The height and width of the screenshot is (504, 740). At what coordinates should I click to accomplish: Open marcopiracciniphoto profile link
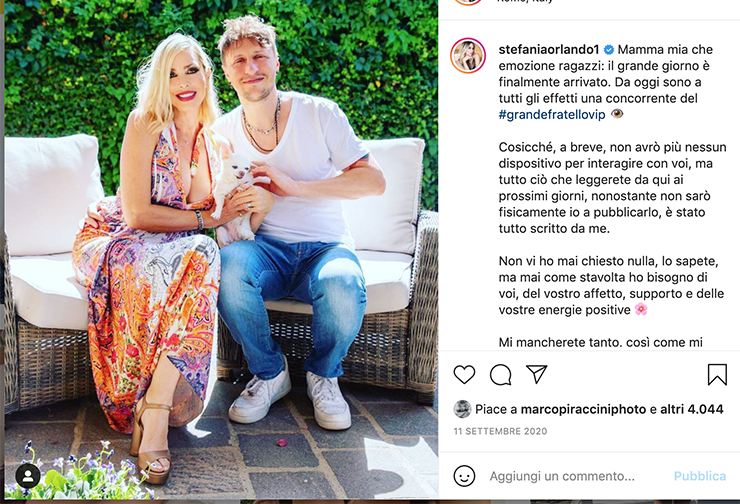point(583,409)
